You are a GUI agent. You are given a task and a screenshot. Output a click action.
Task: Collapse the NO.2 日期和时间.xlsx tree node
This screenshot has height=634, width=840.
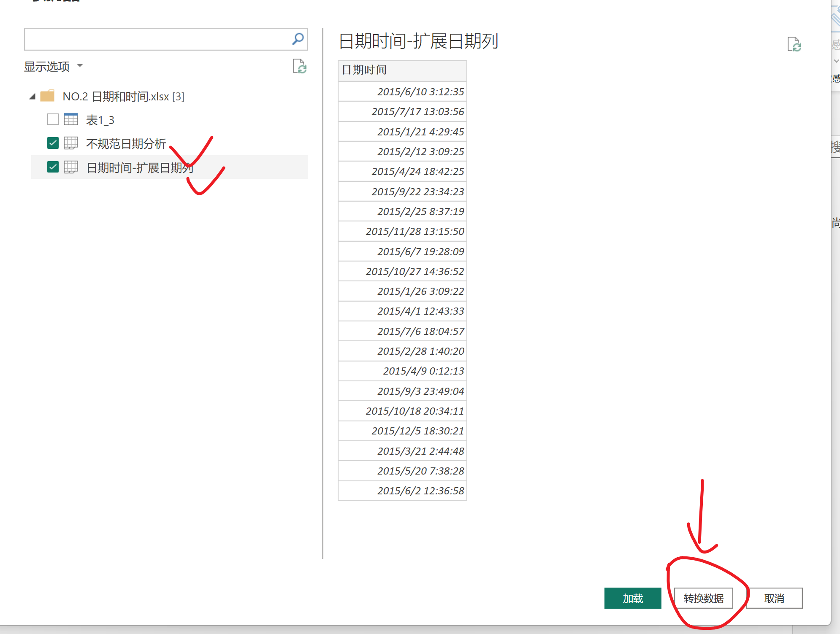pos(33,97)
